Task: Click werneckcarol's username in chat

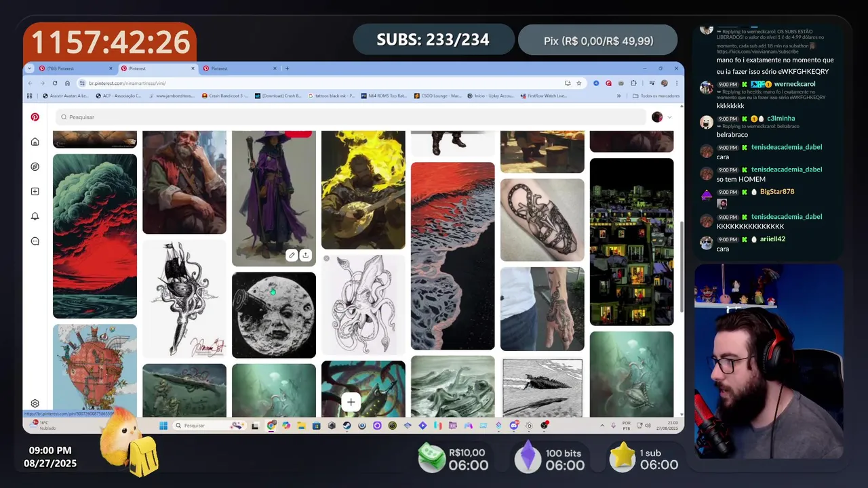Action: pyautogui.click(x=795, y=84)
